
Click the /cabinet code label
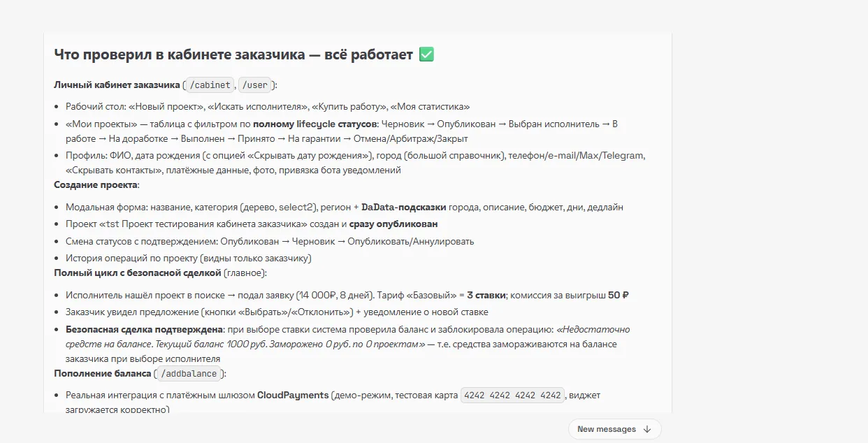(x=210, y=85)
